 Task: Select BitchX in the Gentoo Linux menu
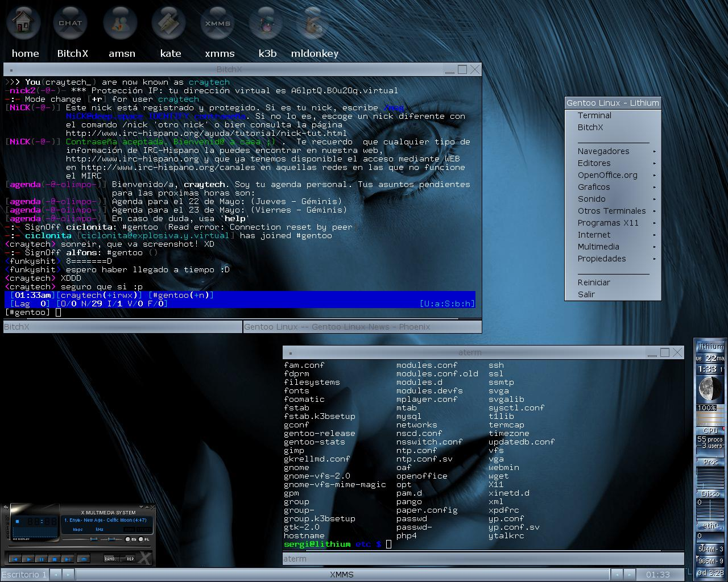613,127
